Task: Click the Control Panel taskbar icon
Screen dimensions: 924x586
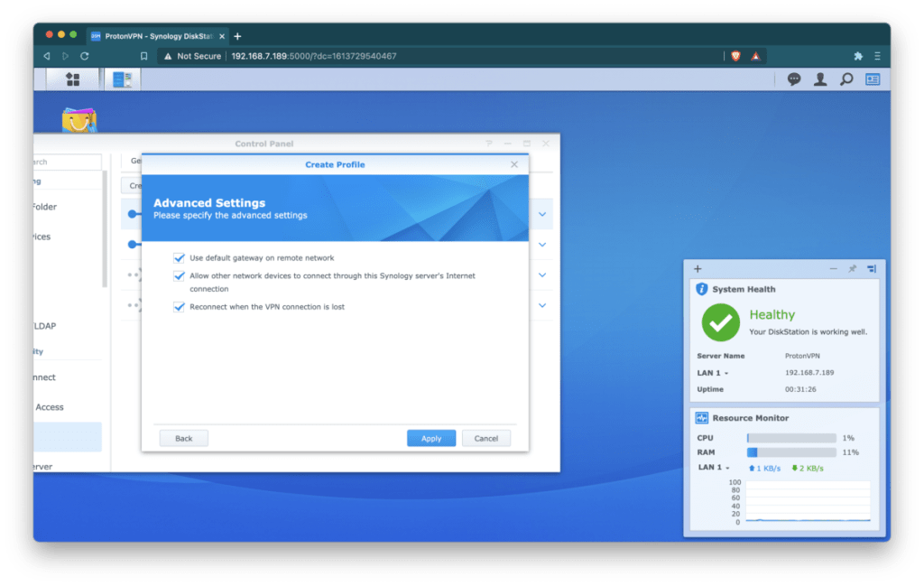Action: pos(123,79)
